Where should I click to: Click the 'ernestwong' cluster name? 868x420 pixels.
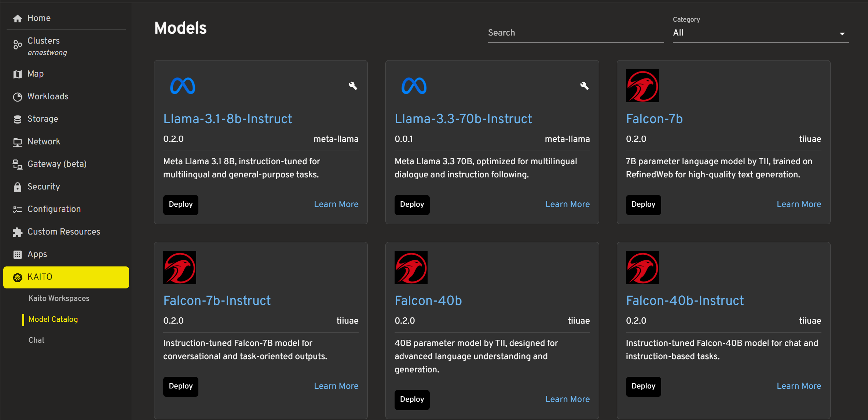pyautogui.click(x=47, y=52)
